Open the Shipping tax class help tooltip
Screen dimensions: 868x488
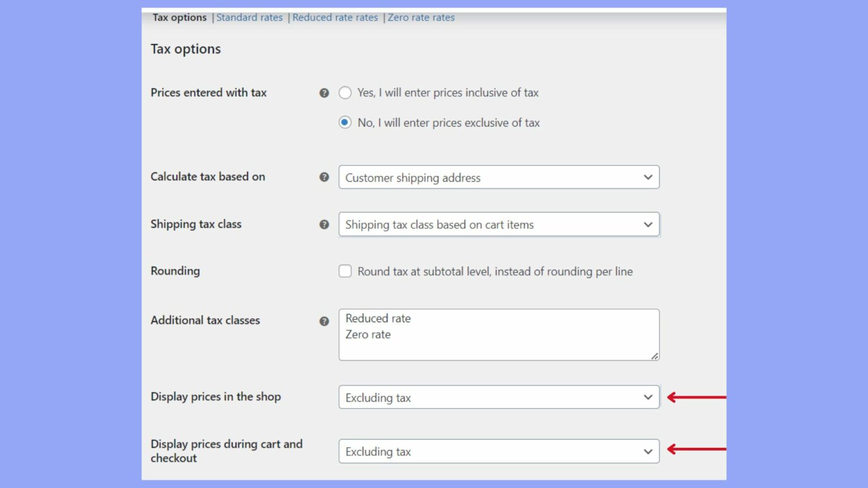[x=324, y=224]
